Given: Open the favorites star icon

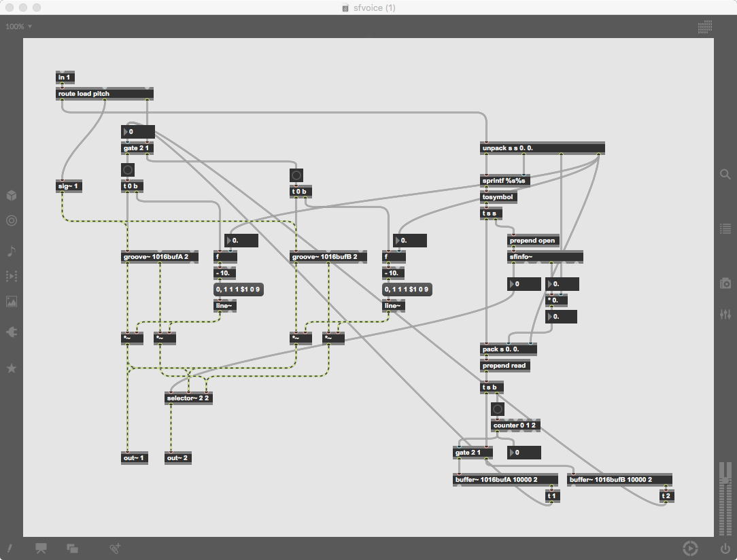Looking at the screenshot, I should [12, 368].
